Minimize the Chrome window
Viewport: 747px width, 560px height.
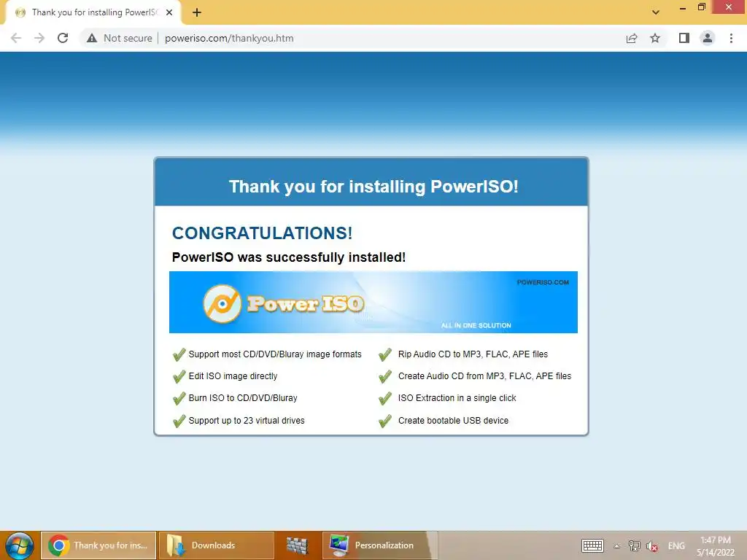682,7
